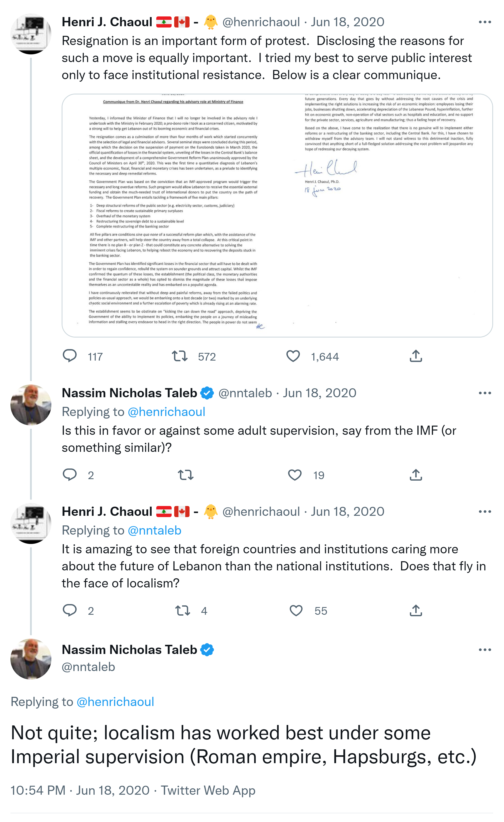Retweet the tweet with 572 retweets
Viewport: 504px width, 822px height.
180,356
